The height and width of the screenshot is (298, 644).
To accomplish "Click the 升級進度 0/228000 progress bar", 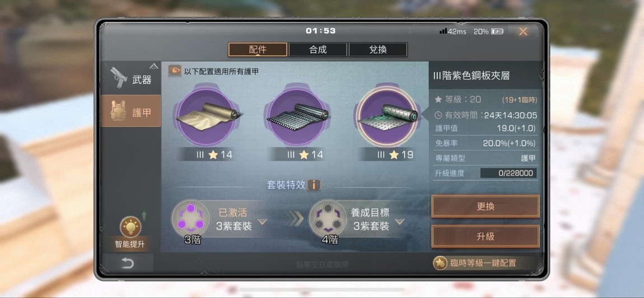I will click(508, 173).
